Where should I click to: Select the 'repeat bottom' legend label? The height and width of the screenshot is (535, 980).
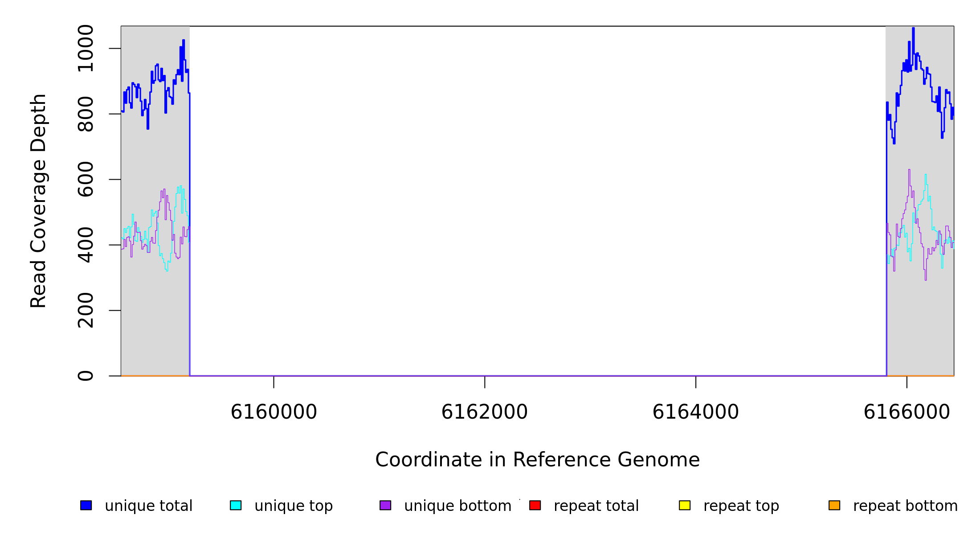click(905, 506)
